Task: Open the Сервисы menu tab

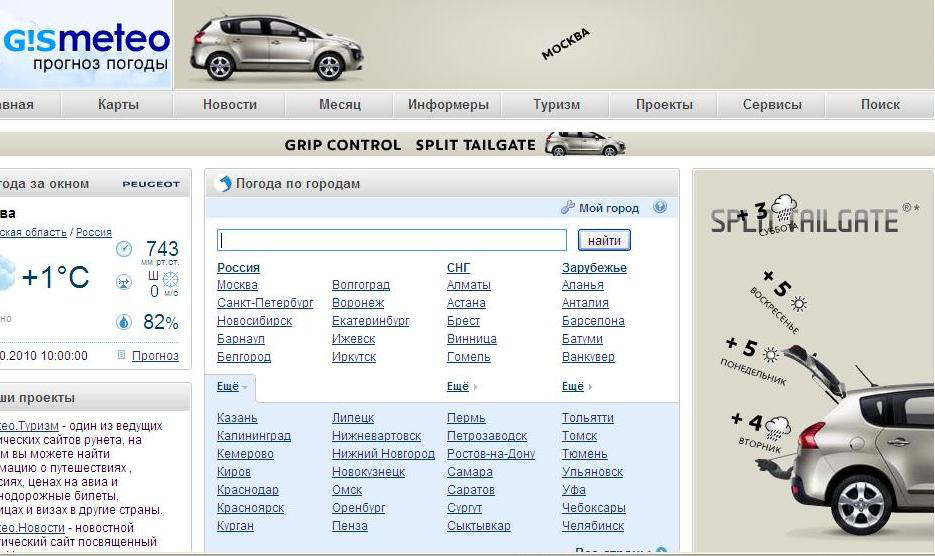Action: click(x=772, y=104)
